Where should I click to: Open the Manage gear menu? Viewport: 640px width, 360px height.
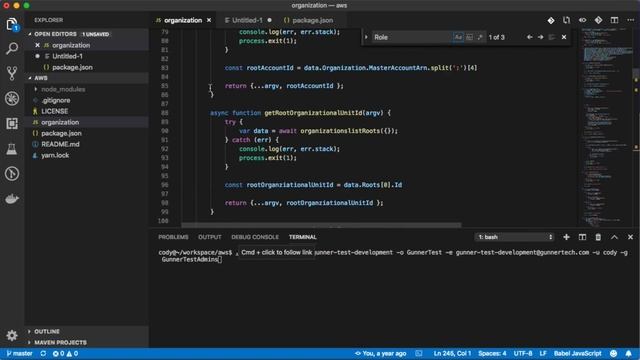[12, 335]
